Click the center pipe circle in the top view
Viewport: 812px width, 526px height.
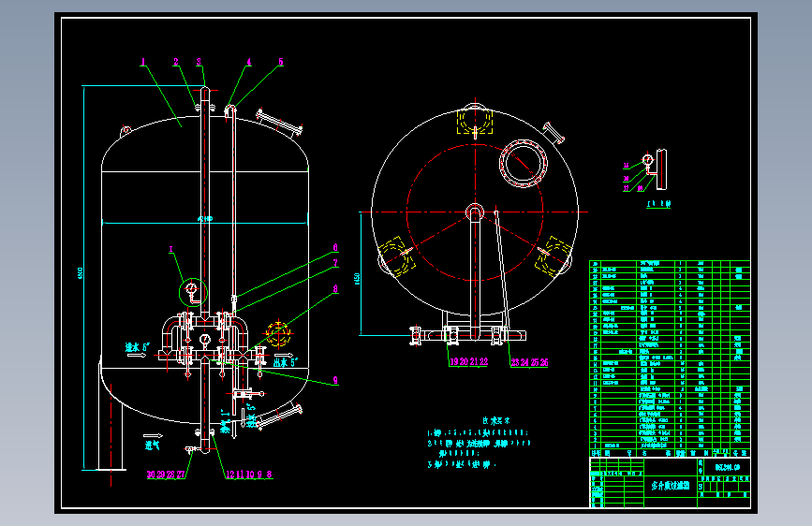pyautogui.click(x=474, y=212)
